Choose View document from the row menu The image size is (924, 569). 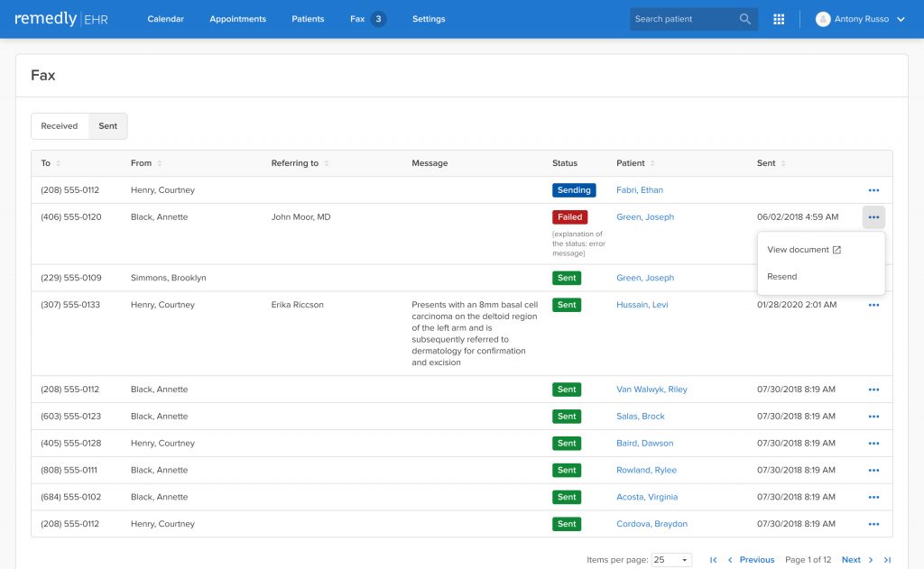coord(804,250)
